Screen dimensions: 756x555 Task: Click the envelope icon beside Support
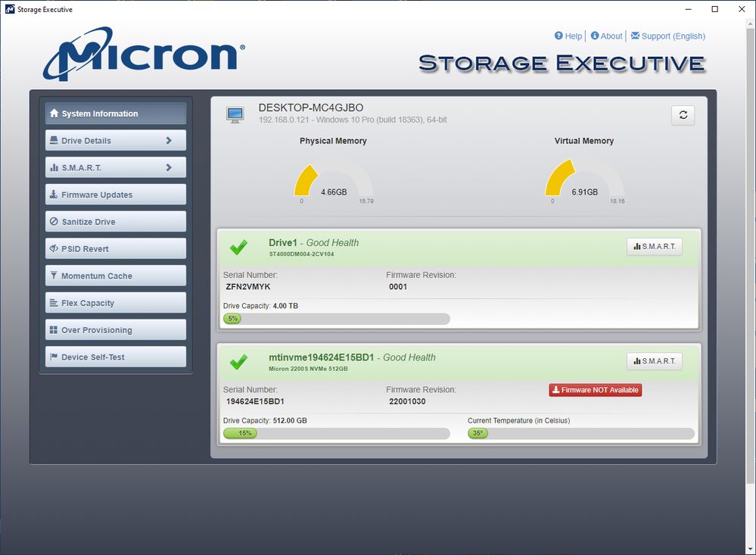click(635, 36)
